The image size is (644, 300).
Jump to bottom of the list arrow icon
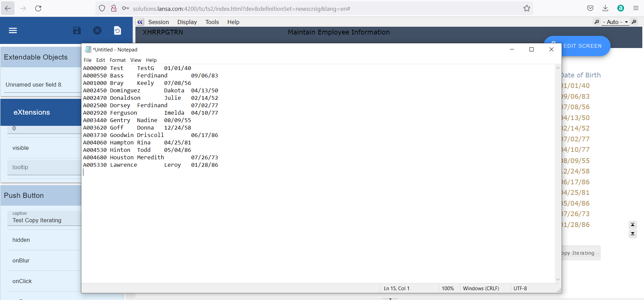click(633, 234)
